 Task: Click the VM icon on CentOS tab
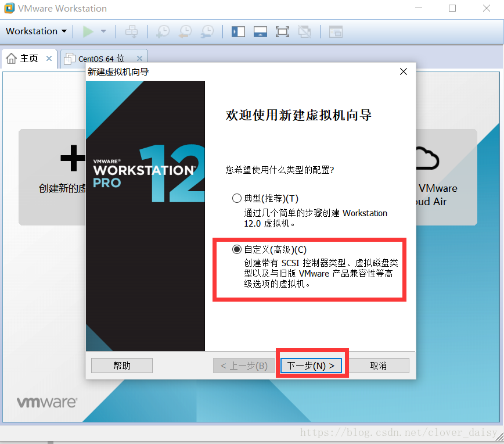pos(70,59)
